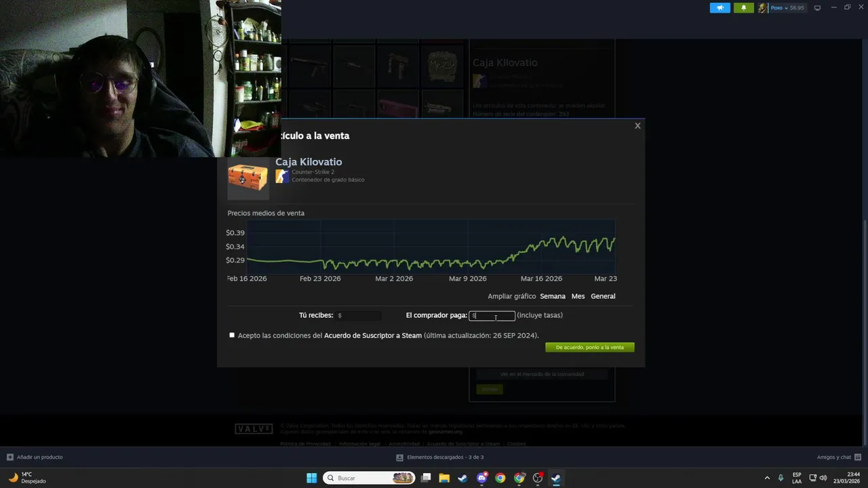Close the sell item dialog
This screenshot has width=868, height=488.
[x=637, y=125]
